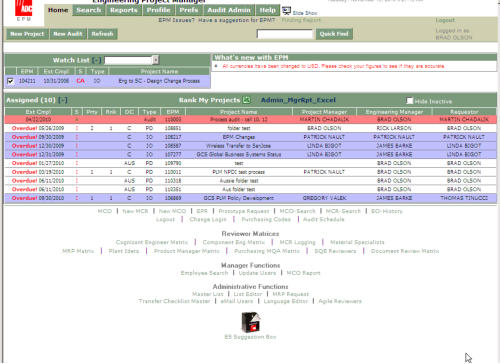The width and height of the screenshot is (500, 364).
Task: Click Excel icon beside Rank My Projects
Action: [246, 100]
